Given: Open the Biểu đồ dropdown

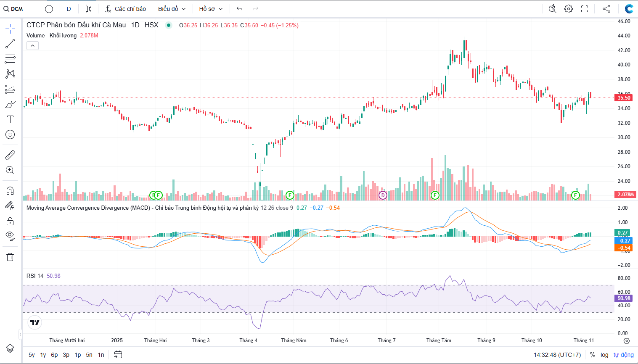Looking at the screenshot, I should tap(172, 9).
